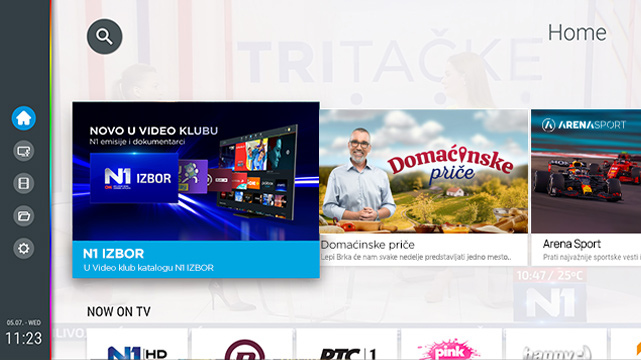Click the '05.07. - WED' date label
The image size is (641, 360).
[x=23, y=323]
